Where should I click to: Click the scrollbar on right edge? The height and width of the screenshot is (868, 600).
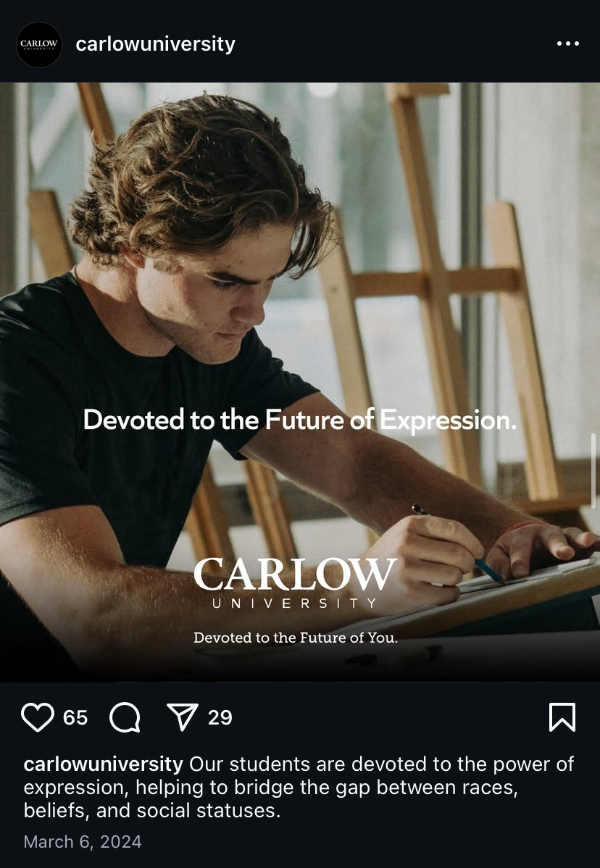[x=594, y=470]
